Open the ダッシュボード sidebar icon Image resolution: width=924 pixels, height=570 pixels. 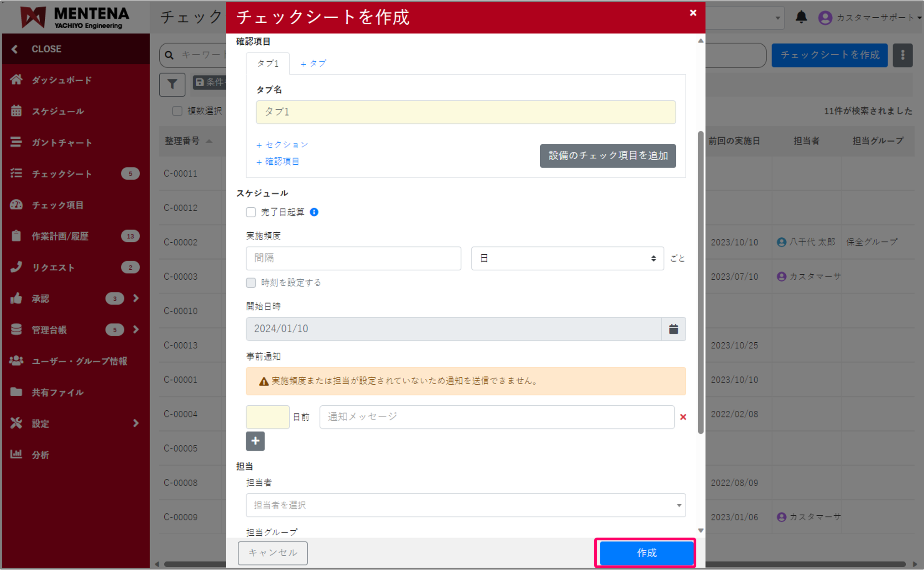tap(16, 80)
